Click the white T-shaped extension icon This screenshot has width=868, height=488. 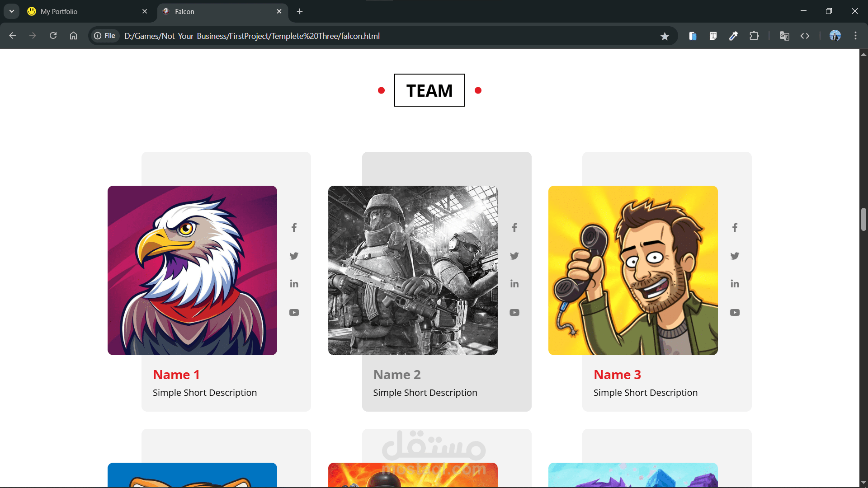click(x=713, y=36)
